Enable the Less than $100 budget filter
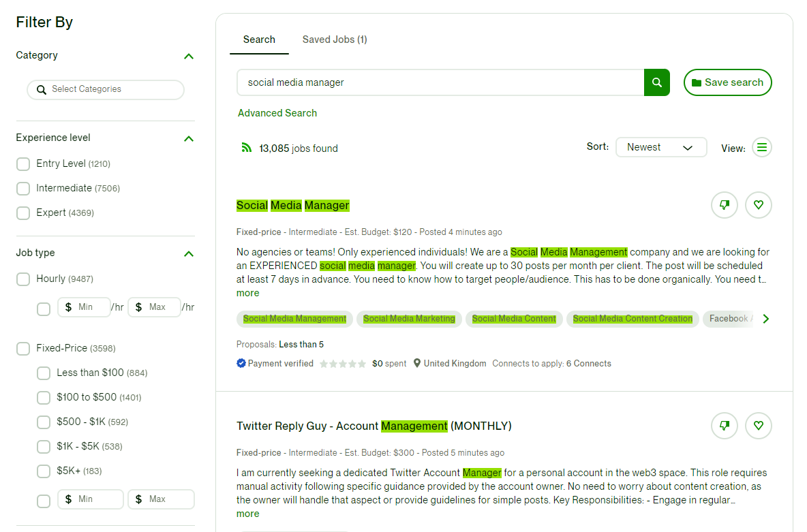Screen dimensions: 807x532 coord(43,373)
